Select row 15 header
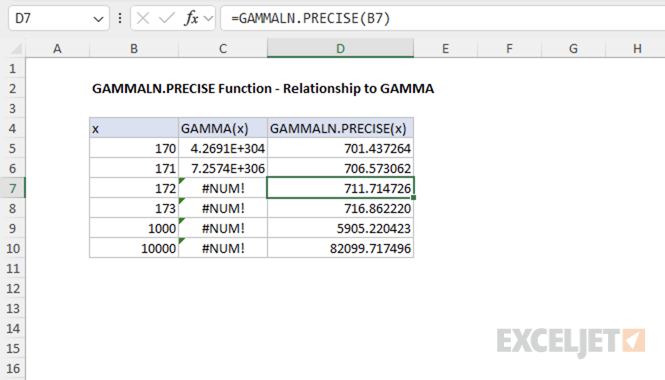Image resolution: width=665 pixels, height=380 pixels. point(13,348)
